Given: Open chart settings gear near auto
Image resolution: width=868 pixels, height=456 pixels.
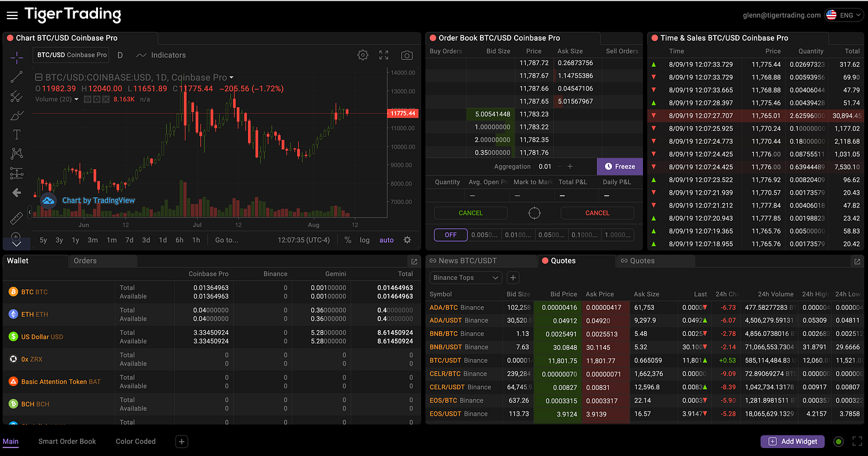Looking at the screenshot, I should coord(407,240).
